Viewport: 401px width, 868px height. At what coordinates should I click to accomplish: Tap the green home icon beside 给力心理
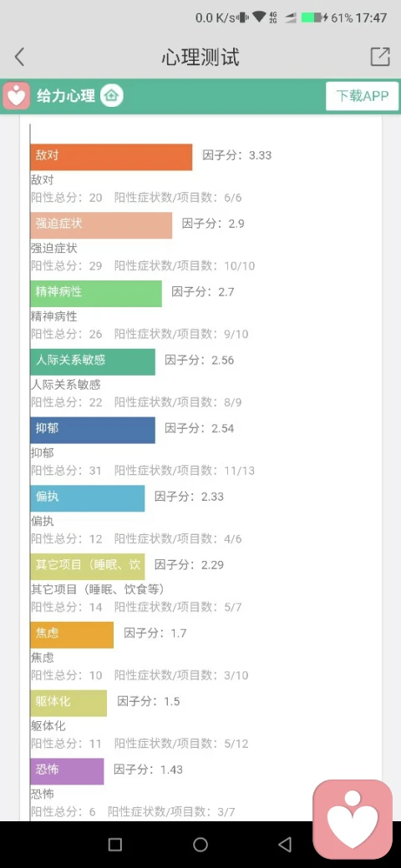click(x=112, y=96)
